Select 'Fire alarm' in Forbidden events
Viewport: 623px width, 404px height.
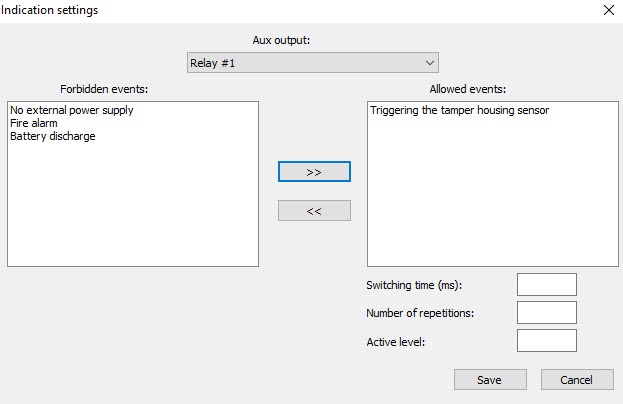pos(34,123)
